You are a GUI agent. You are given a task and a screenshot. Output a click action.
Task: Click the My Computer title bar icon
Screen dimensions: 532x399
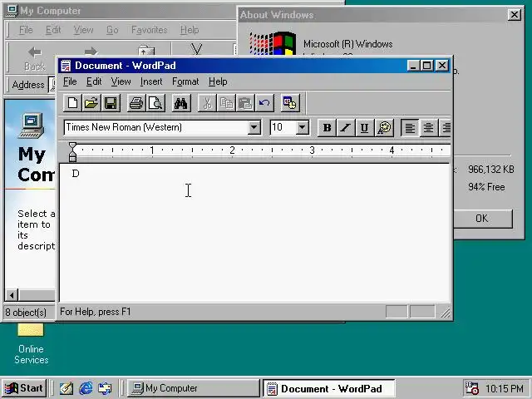coord(12,11)
